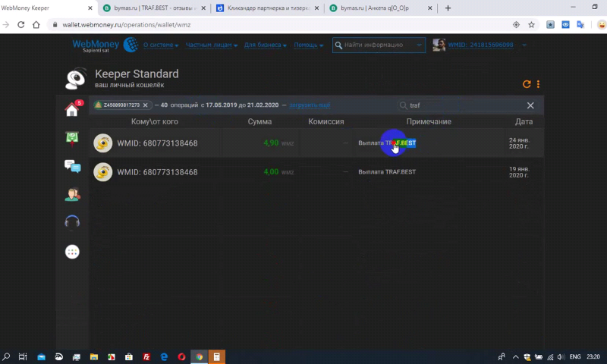Click the orange refresh icon
The height and width of the screenshot is (364, 607).
(527, 84)
